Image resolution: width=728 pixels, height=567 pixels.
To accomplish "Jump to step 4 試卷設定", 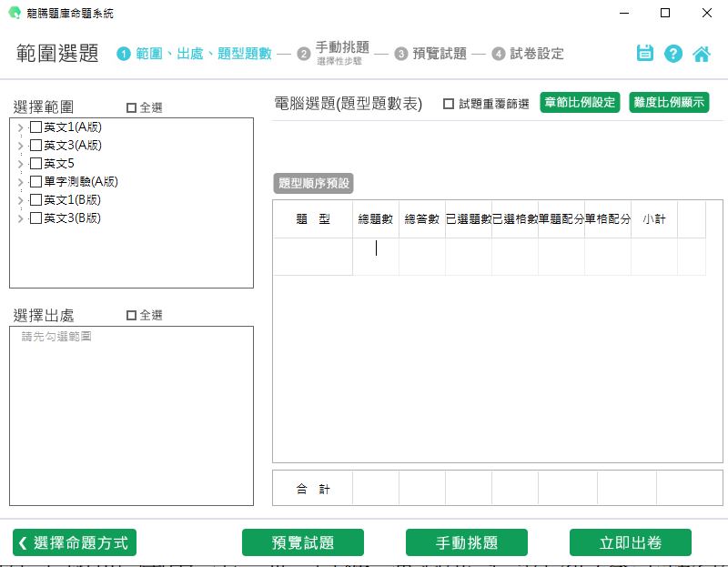I will [x=529, y=54].
